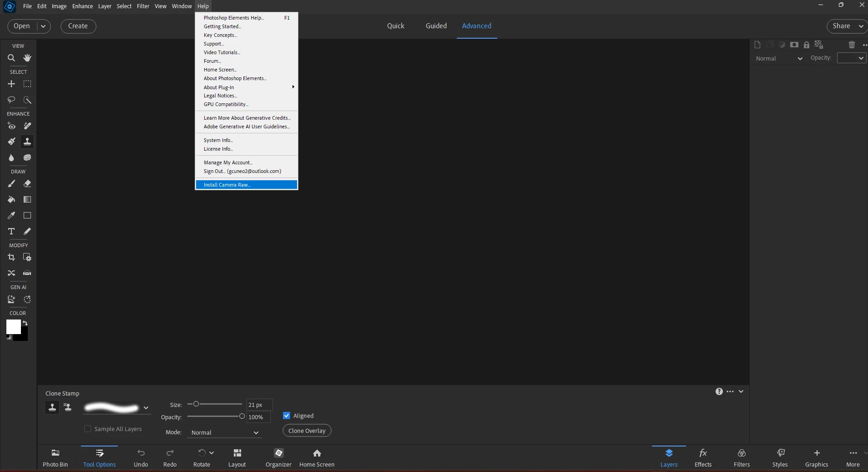Image resolution: width=868 pixels, height=472 pixels.
Task: Select the Eraser tool
Action: 27,184
